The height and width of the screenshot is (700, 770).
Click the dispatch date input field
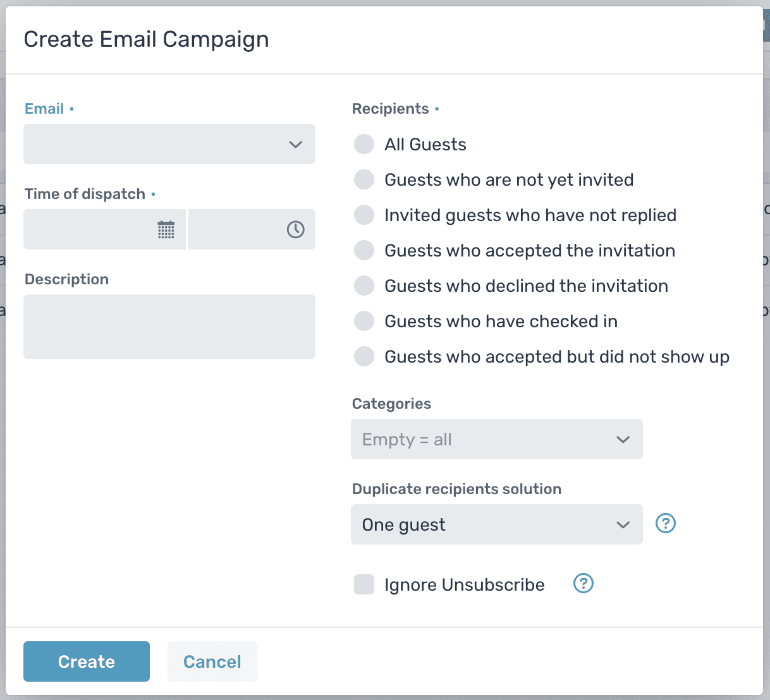click(89, 229)
